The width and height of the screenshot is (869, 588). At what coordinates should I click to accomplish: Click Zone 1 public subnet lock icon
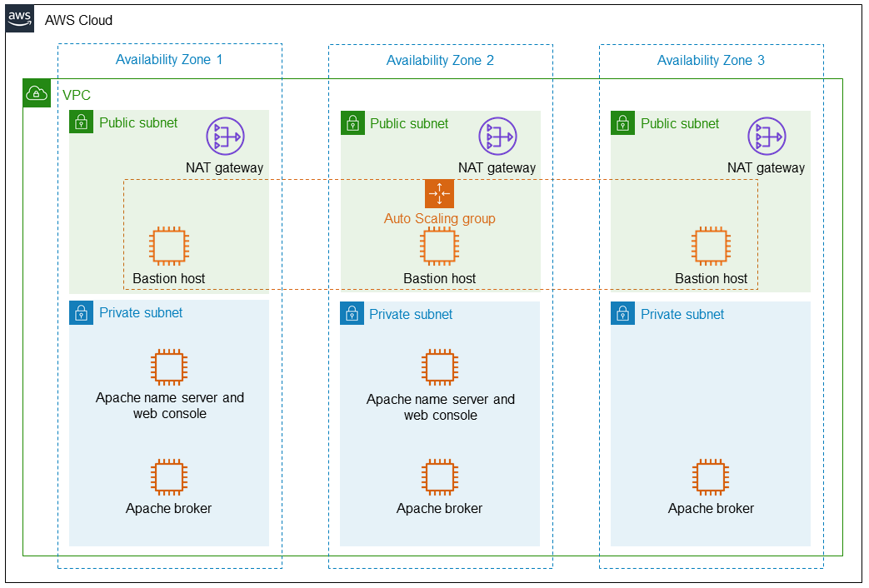(x=82, y=122)
